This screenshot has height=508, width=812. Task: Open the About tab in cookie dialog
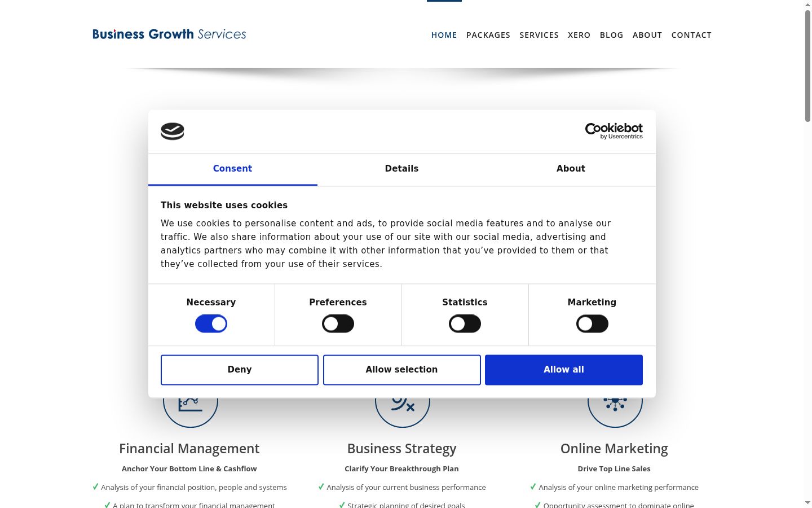[x=571, y=169]
